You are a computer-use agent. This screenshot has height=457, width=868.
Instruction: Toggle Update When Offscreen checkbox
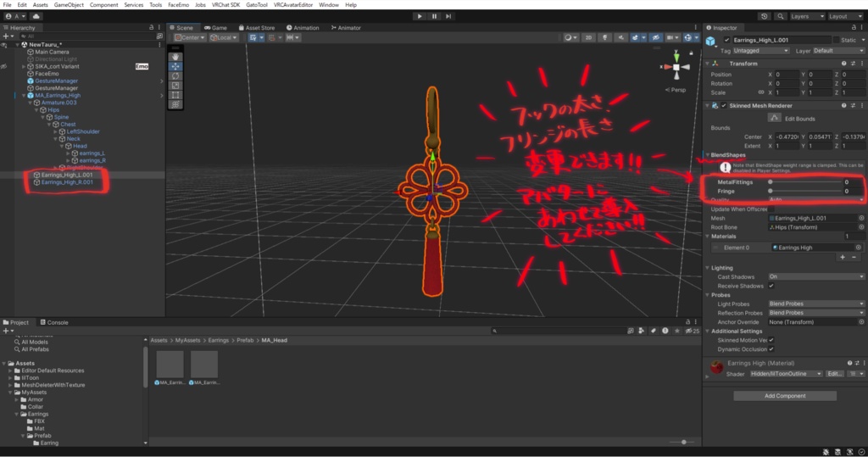tap(771, 209)
